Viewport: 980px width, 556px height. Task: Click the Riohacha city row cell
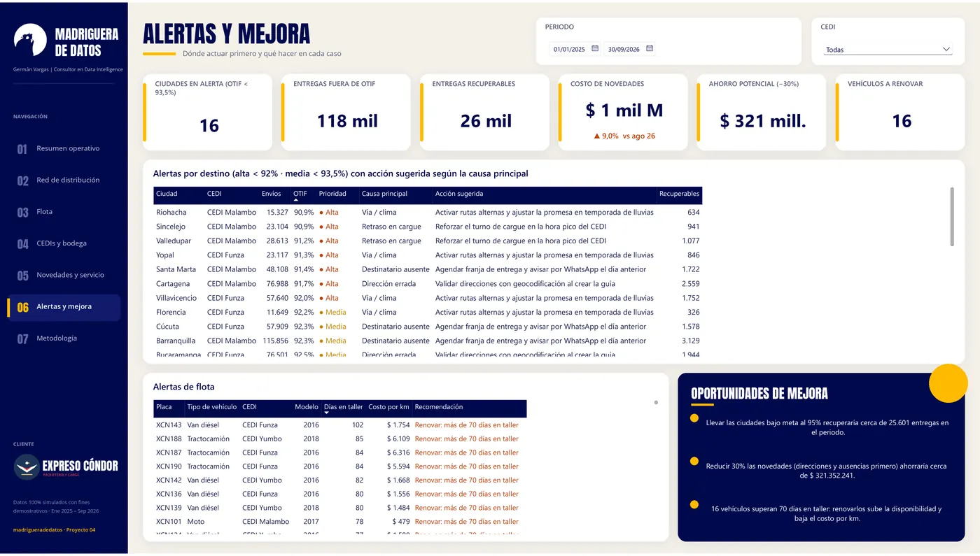pos(171,213)
